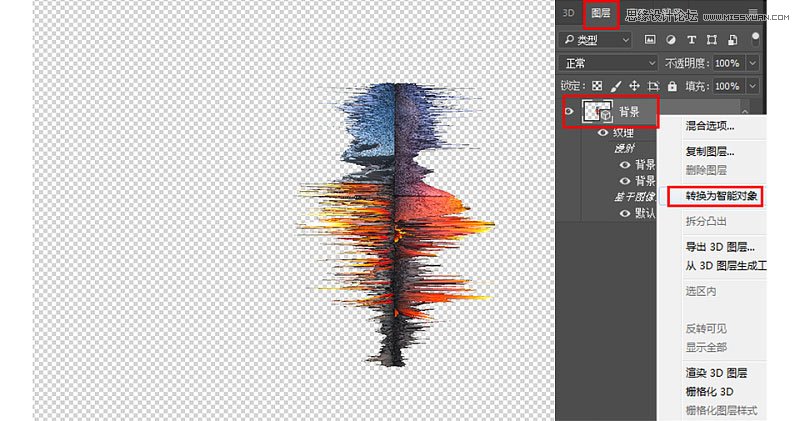800x421 pixels.
Task: Filter for adjustment layers icon
Action: point(670,40)
